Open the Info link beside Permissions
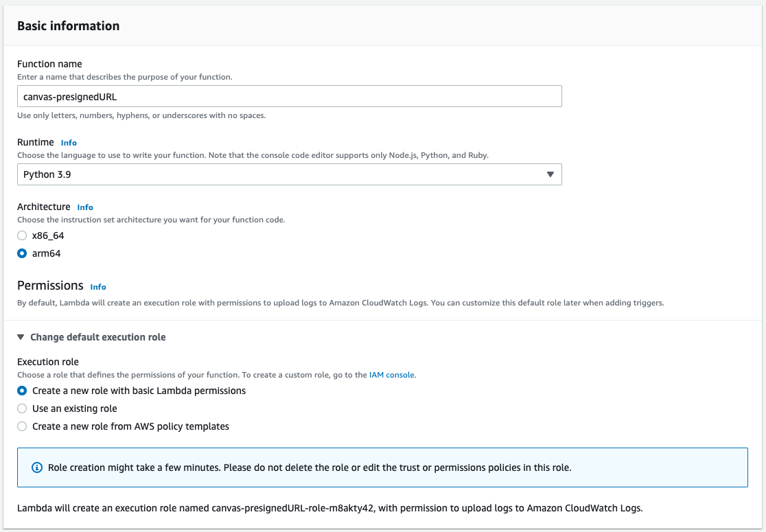 (98, 287)
